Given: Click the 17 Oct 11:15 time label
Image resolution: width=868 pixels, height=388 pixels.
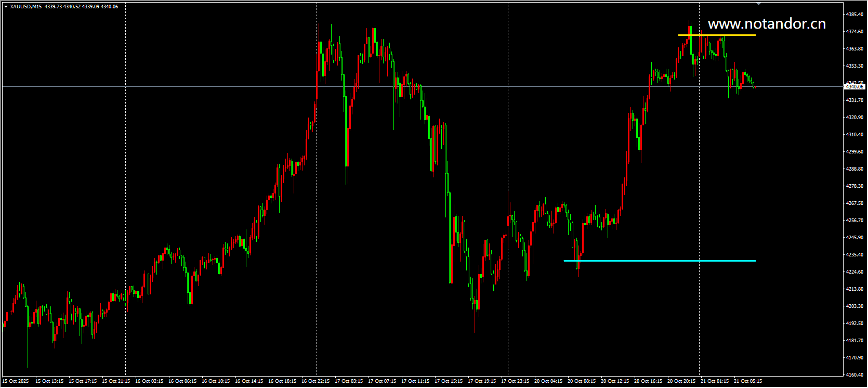Looking at the screenshot, I should pos(415,381).
